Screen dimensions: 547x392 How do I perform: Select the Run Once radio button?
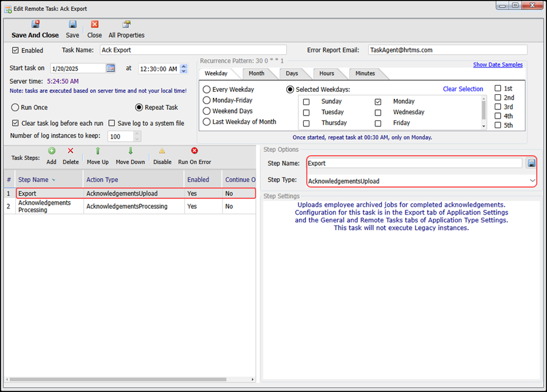[x=15, y=108]
